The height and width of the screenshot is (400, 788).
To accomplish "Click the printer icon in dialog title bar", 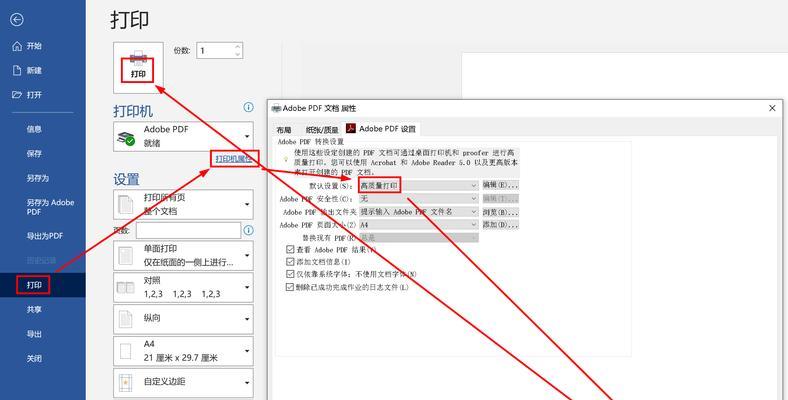I will (x=276, y=108).
